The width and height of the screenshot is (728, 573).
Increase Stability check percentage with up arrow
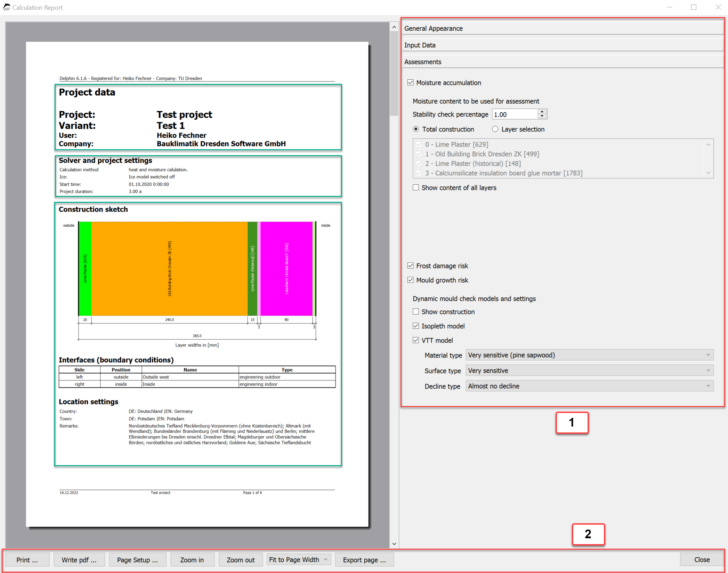click(x=542, y=112)
